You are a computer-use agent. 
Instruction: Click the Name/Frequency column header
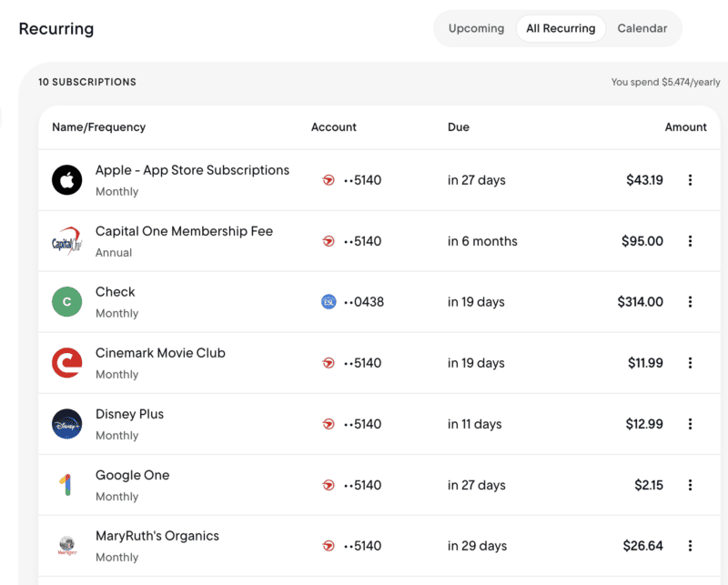(99, 127)
